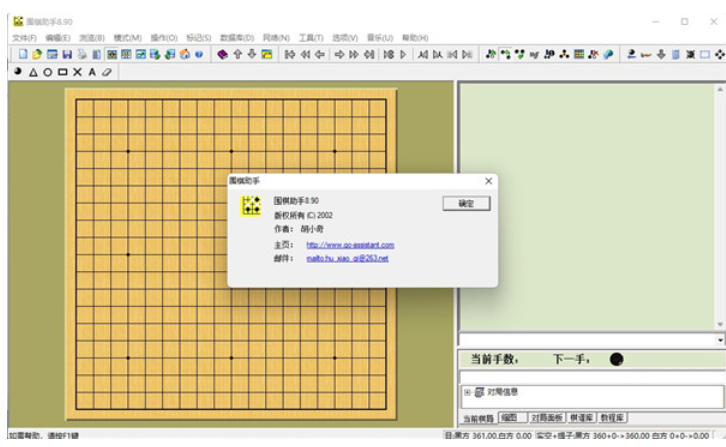Expand the 对局信息 tree node
Screen dimensions: 726x447
point(466,392)
